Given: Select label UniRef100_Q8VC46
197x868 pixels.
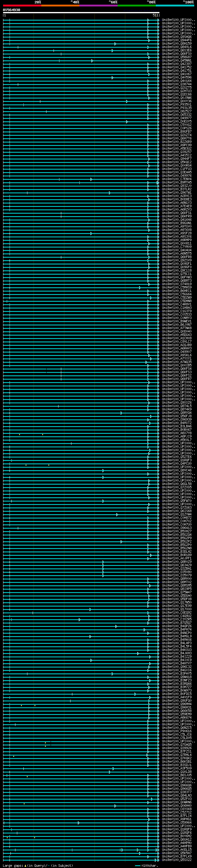Looking at the screenshot, I should click(x=177, y=470).
